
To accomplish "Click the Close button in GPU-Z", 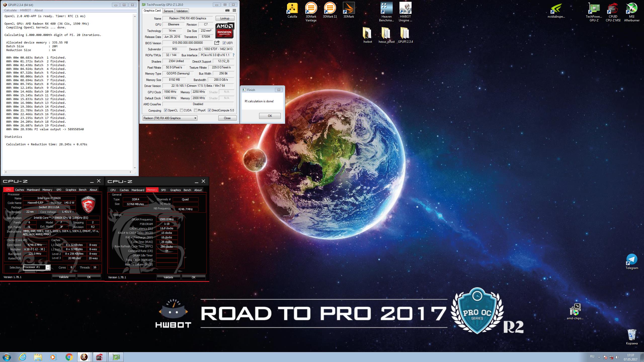I will pos(227,118).
